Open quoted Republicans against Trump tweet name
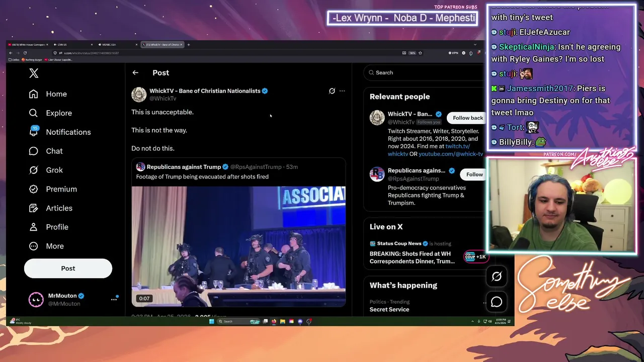Screen dimensions: 644x362 point(184,167)
